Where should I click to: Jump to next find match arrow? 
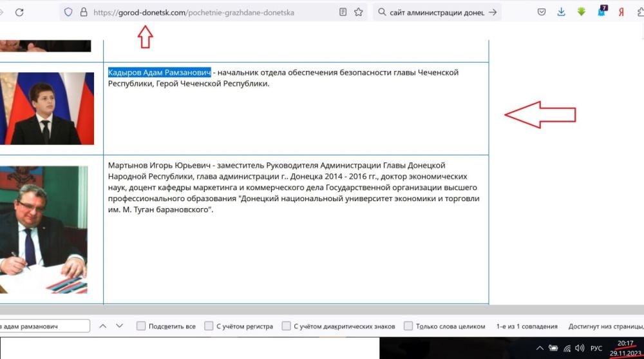(x=120, y=326)
